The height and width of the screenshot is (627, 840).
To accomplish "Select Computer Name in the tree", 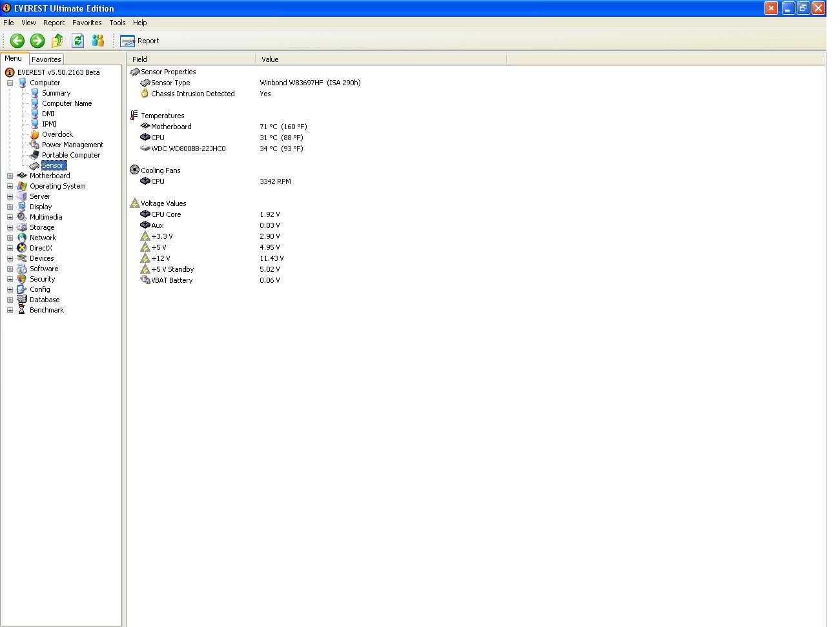I will coord(67,103).
